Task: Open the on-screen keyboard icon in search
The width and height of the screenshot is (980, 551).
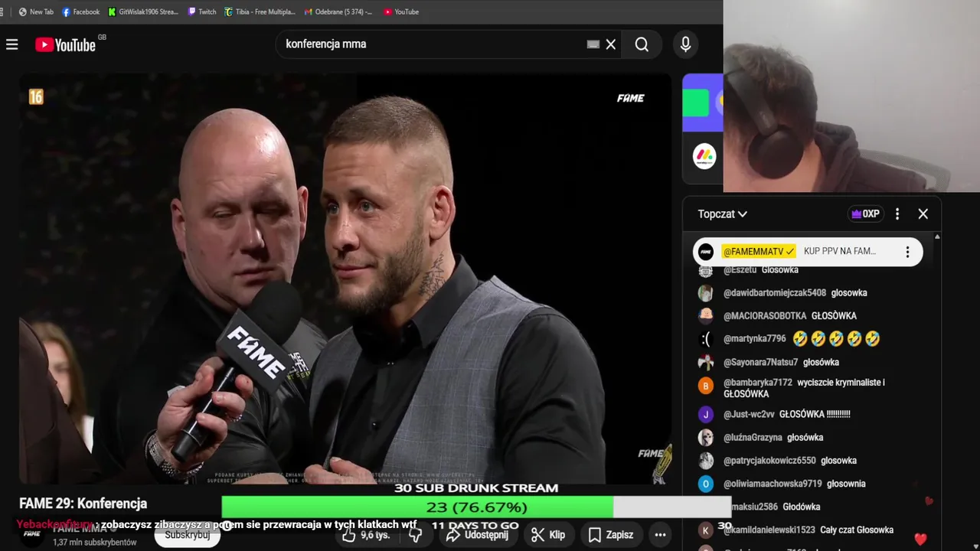Action: coord(593,44)
